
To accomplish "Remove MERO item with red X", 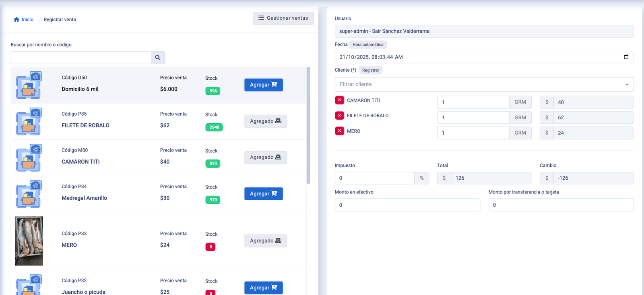I will (x=339, y=131).
